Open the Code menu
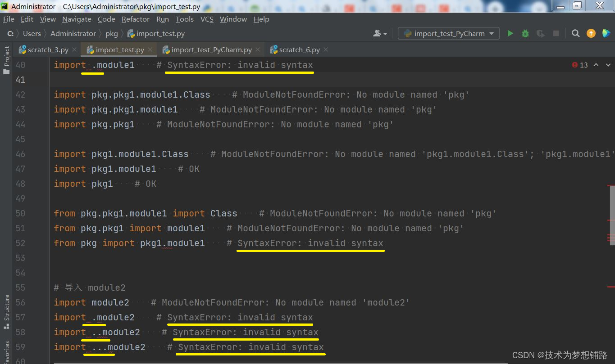Screen dimensions: 615x364 tap(106, 19)
